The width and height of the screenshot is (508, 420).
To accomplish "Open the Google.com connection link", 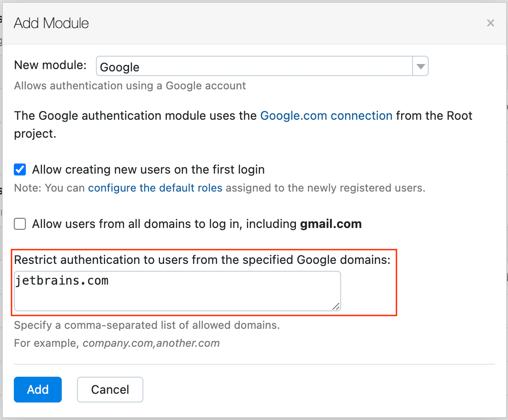I will 326,116.
